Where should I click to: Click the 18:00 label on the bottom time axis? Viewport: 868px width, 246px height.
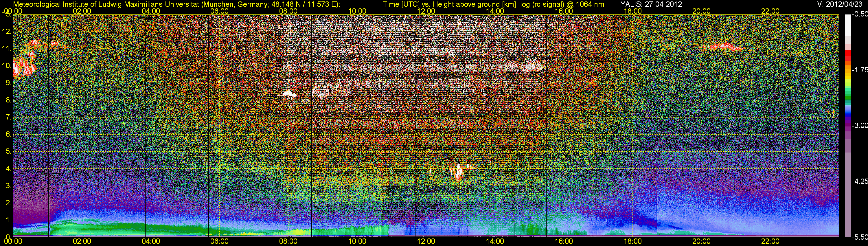(632, 241)
